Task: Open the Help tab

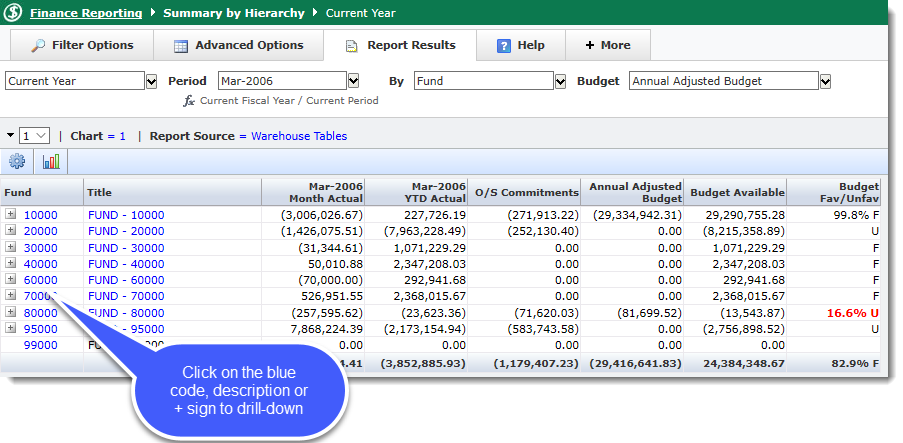Action: (x=520, y=45)
